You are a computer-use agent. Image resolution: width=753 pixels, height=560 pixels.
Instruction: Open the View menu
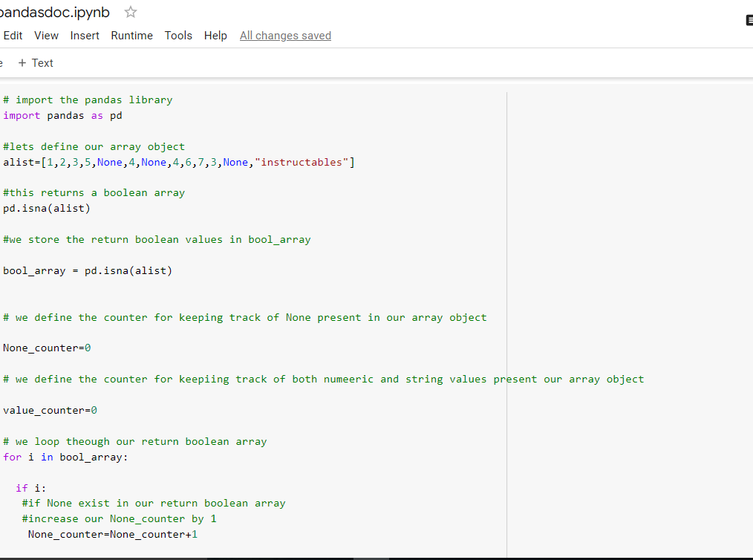tap(46, 36)
